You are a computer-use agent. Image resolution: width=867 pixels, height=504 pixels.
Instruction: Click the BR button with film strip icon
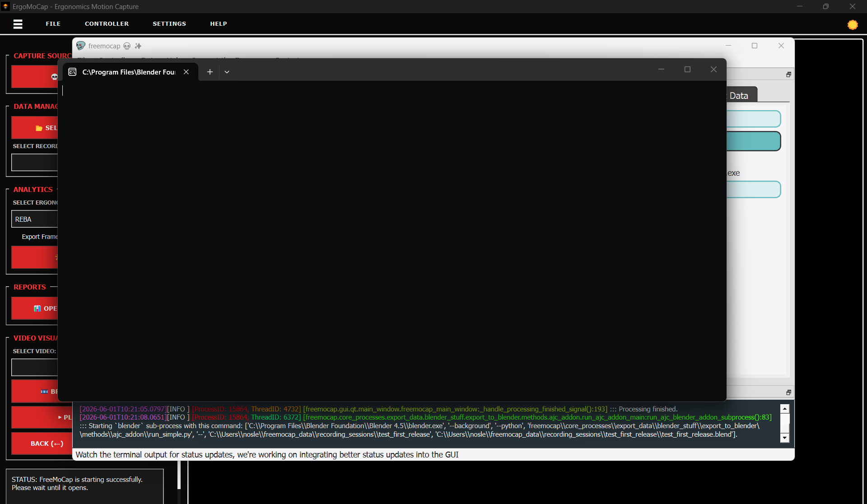tap(35, 392)
